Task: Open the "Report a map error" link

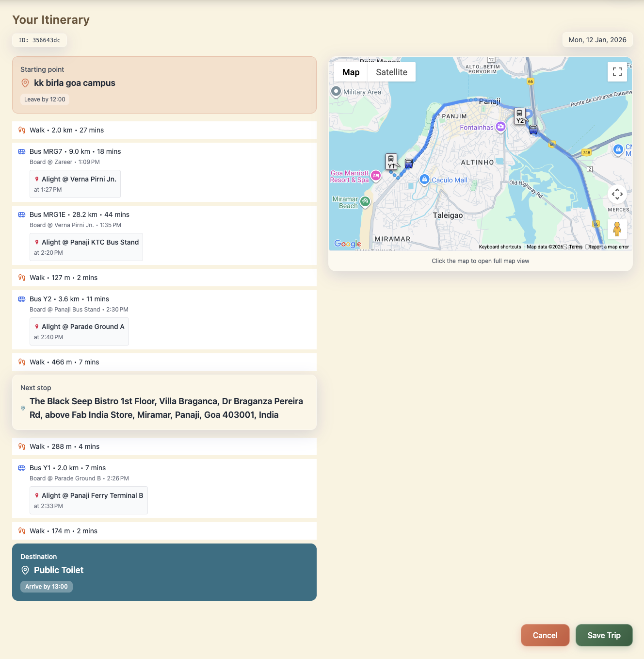Action: point(608,247)
